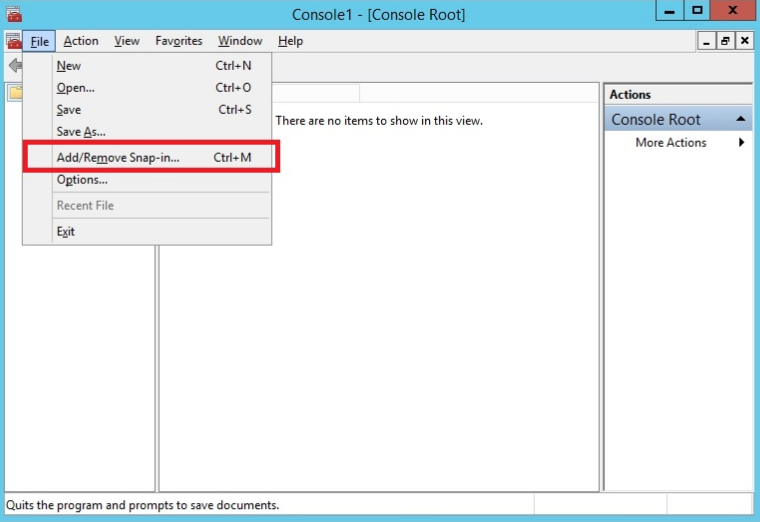Click the Back arrow toolbar icon
The height and width of the screenshot is (522, 760).
[14, 65]
